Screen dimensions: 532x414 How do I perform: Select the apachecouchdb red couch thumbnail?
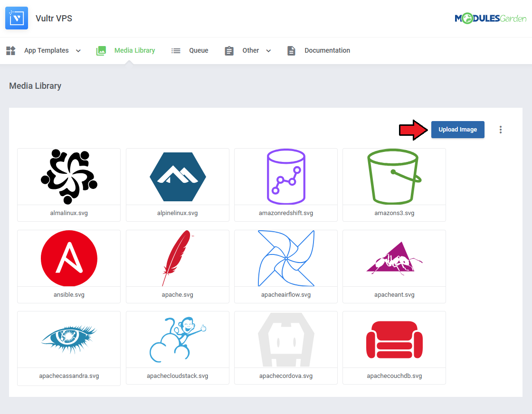(394, 340)
